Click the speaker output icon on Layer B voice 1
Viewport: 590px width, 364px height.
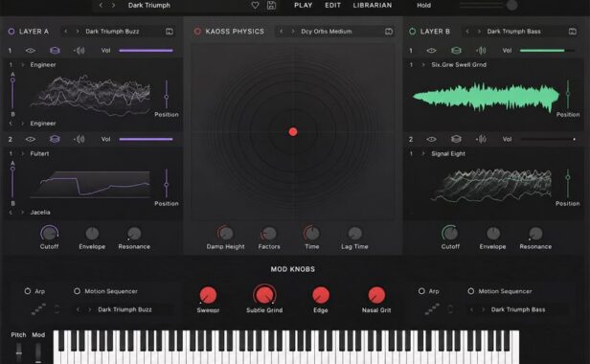coord(481,50)
